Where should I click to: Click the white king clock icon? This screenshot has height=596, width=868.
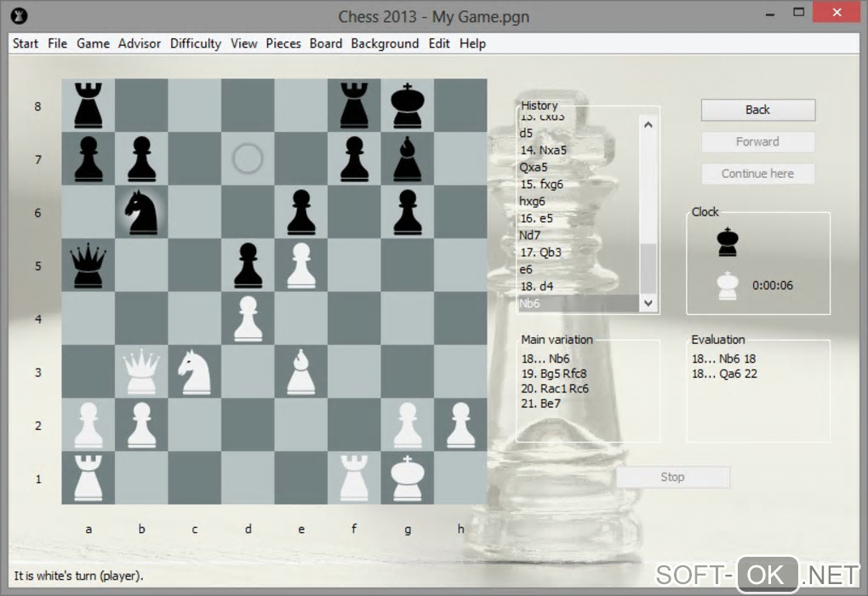pos(728,286)
